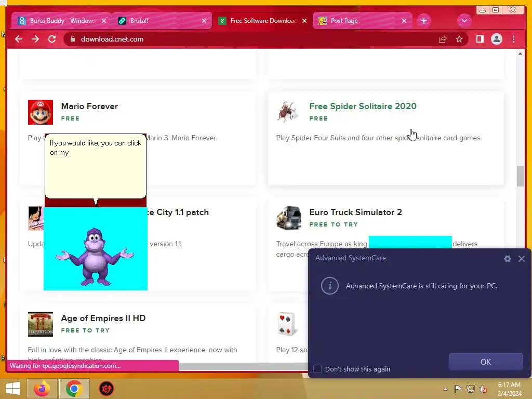Open the taskbar clock and date
Screen dimensions: 532x399
click(x=509, y=389)
